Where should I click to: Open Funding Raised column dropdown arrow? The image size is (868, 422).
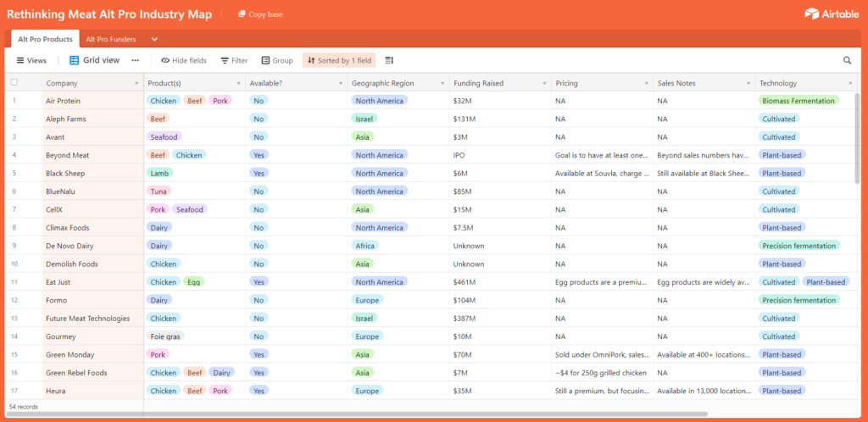(544, 84)
